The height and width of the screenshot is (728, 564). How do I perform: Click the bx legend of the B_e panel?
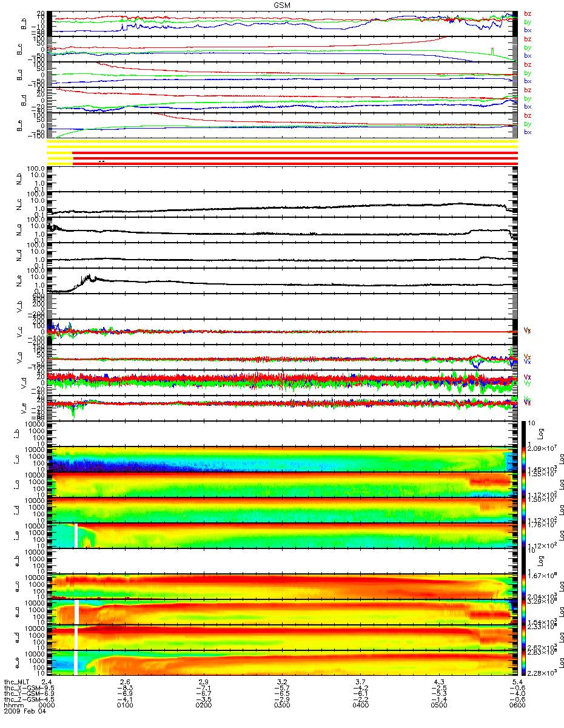pyautogui.click(x=528, y=132)
